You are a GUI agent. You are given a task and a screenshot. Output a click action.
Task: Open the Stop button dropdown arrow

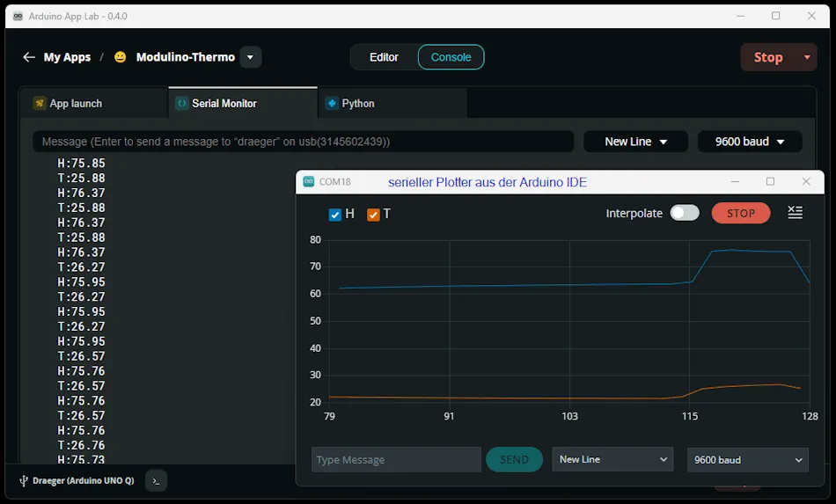[x=807, y=57]
